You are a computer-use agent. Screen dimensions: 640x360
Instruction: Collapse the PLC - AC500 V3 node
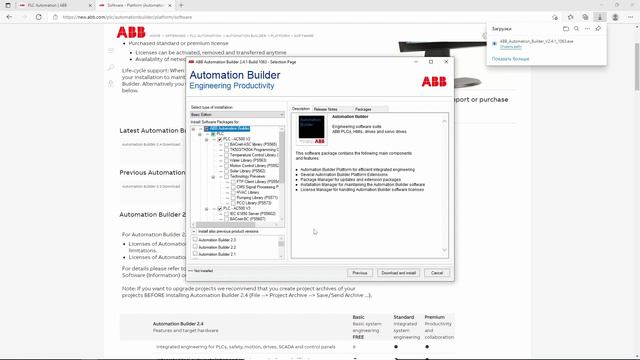pos(207,209)
